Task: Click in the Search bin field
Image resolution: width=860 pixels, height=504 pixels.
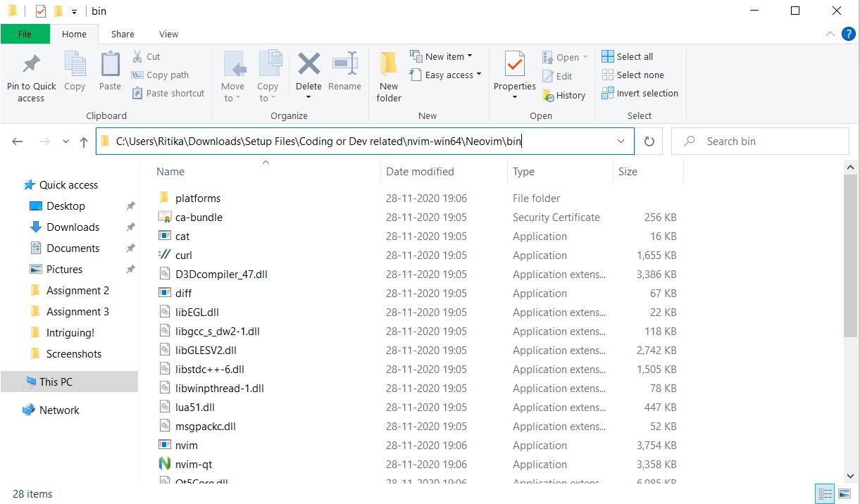Action: click(760, 141)
